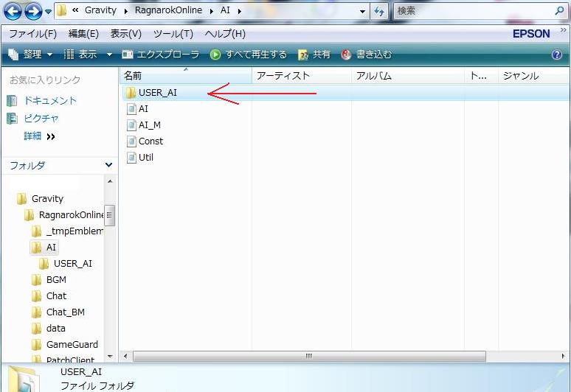This screenshot has height=392, width=571.
Task: Select USER_AI in the folder tree
Action: [x=66, y=263]
